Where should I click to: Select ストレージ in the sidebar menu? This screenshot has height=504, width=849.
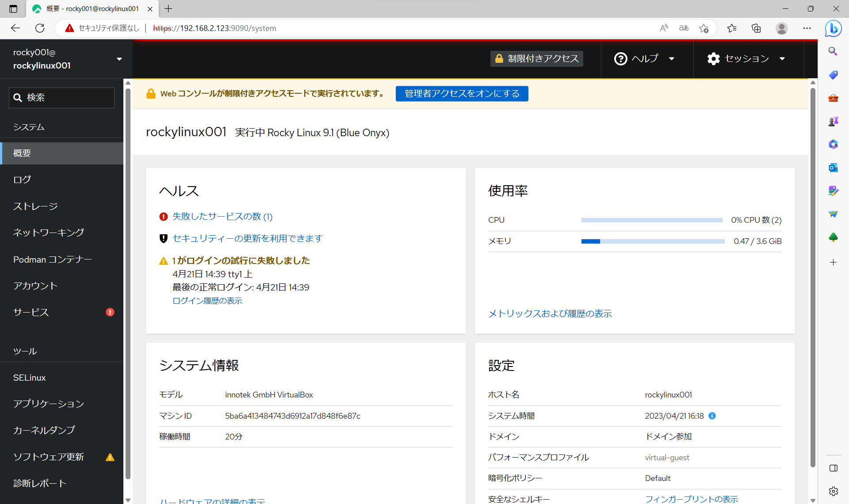[x=35, y=206]
